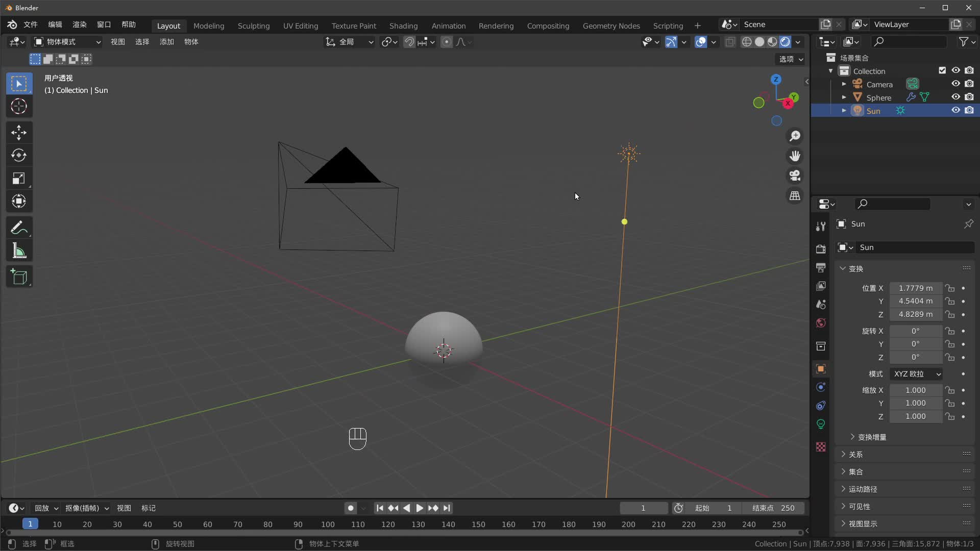Select the Rotate tool
The width and height of the screenshot is (980, 551).
tap(19, 155)
